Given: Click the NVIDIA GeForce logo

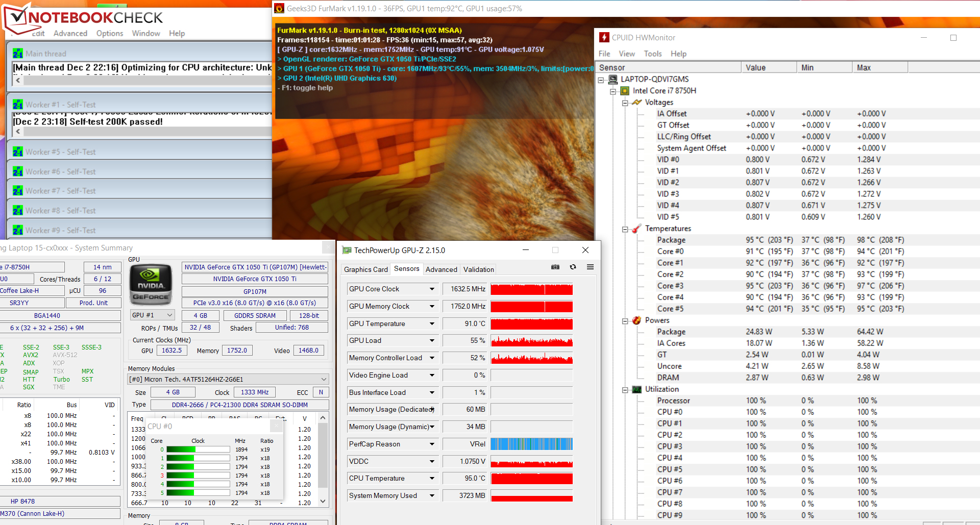Looking at the screenshot, I should 151,284.
